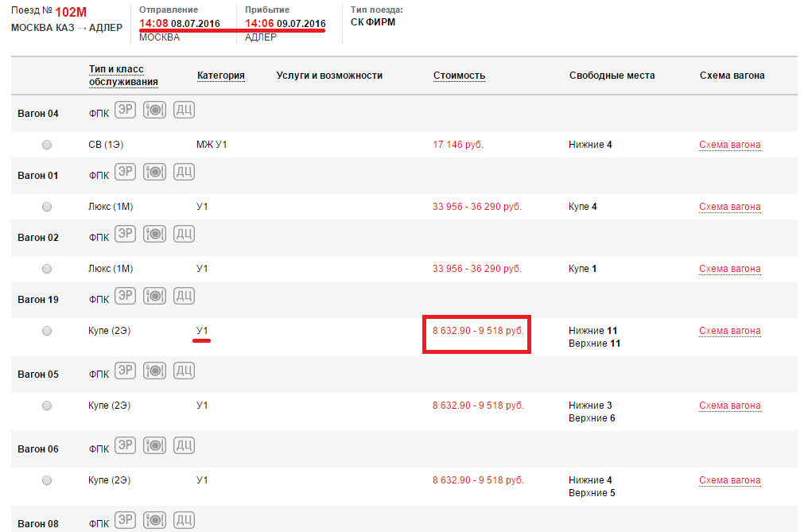Screen dimensions: 812x532
Task: Click the ДЦ icon for Вагон 05
Action: coord(184,371)
